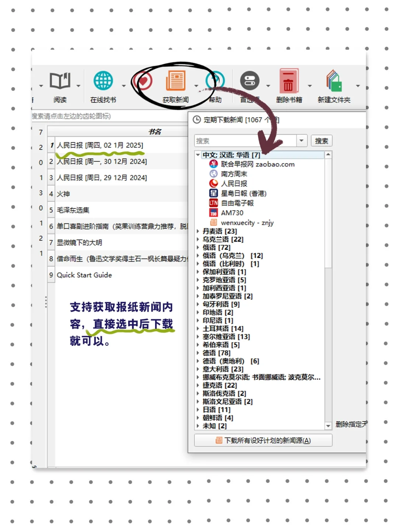Click scroll-down arrow of news list
The image size is (398, 532).
tap(328, 426)
